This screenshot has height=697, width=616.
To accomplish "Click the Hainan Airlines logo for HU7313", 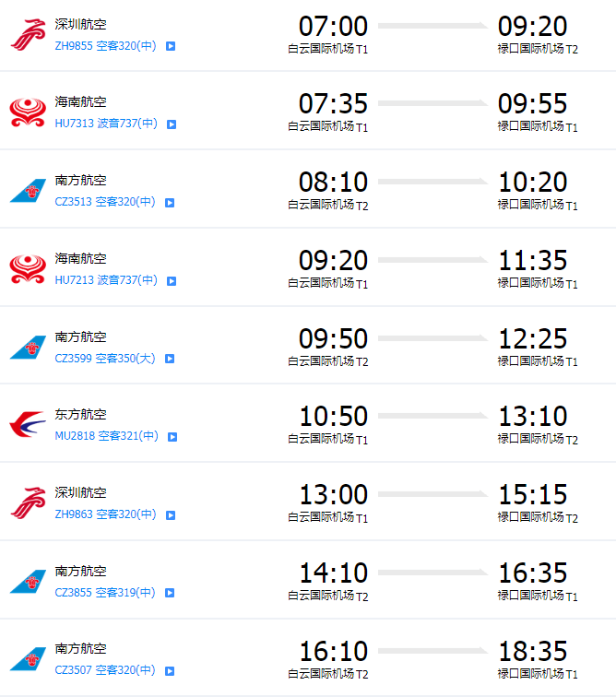I will (27, 112).
